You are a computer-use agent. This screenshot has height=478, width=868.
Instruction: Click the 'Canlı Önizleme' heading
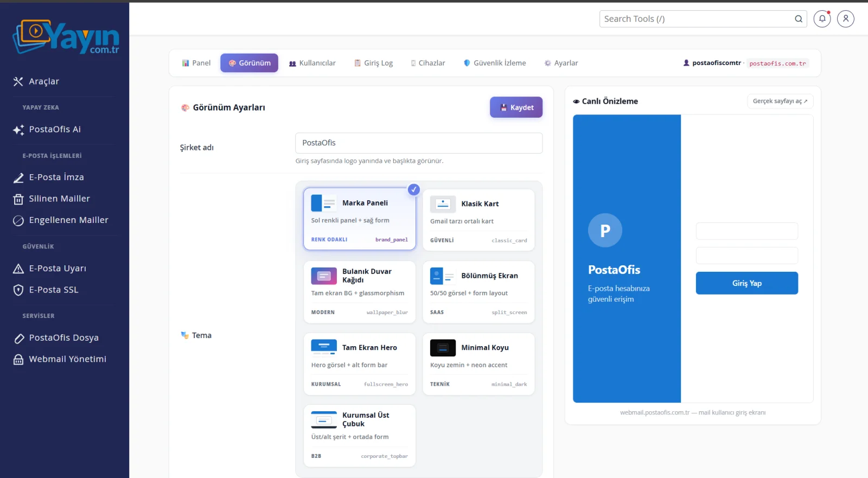coord(610,101)
